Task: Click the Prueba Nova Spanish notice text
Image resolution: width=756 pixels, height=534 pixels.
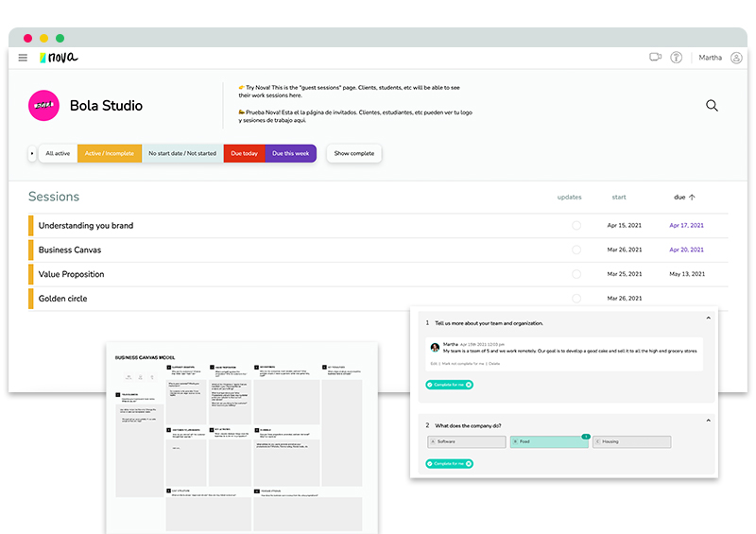Action: [x=355, y=116]
